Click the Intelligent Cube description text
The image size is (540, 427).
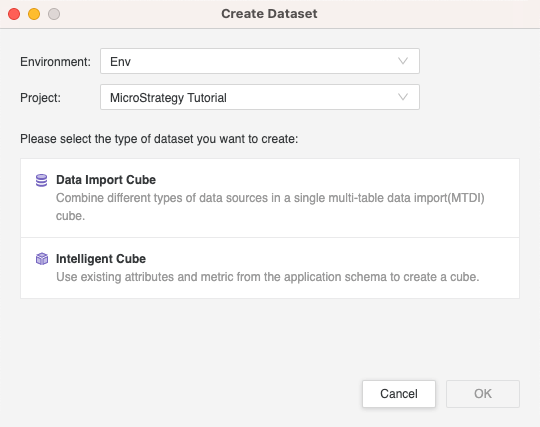point(268,277)
